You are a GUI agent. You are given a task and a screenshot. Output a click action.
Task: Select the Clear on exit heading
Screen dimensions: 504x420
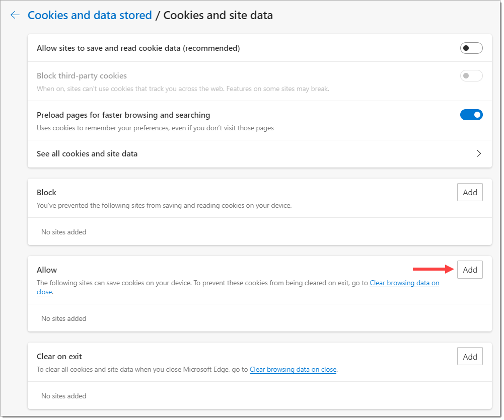pyautogui.click(x=59, y=357)
